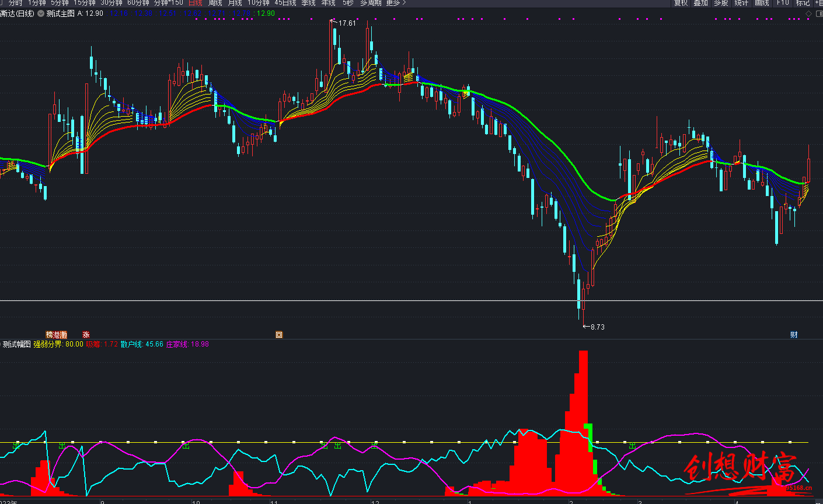Image resolution: width=823 pixels, height=504 pixels.
Task: Open the 多周期 multi-period view
Action: (371, 3)
